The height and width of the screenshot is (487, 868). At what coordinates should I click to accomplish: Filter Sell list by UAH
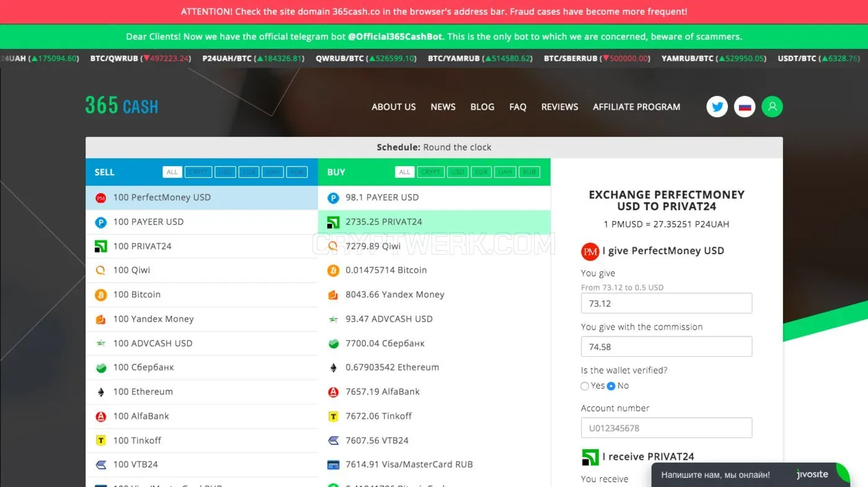[x=273, y=172]
